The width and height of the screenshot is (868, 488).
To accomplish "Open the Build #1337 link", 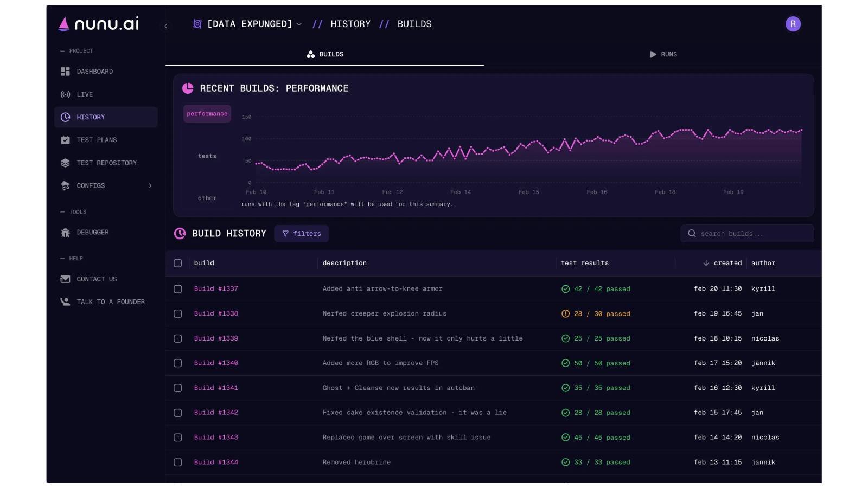I will coord(216,289).
